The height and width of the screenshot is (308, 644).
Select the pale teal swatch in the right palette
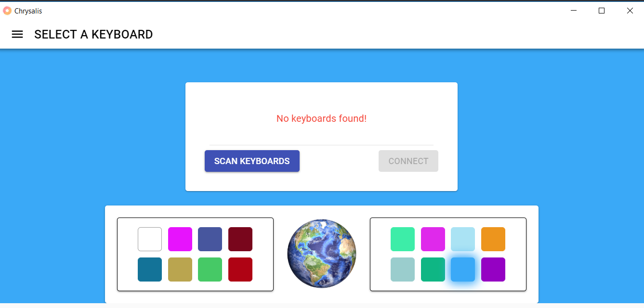coord(403,269)
